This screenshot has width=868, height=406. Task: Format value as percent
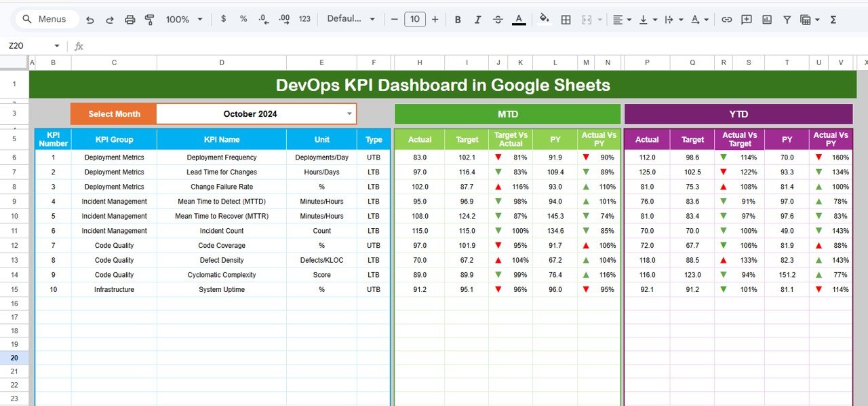point(243,19)
